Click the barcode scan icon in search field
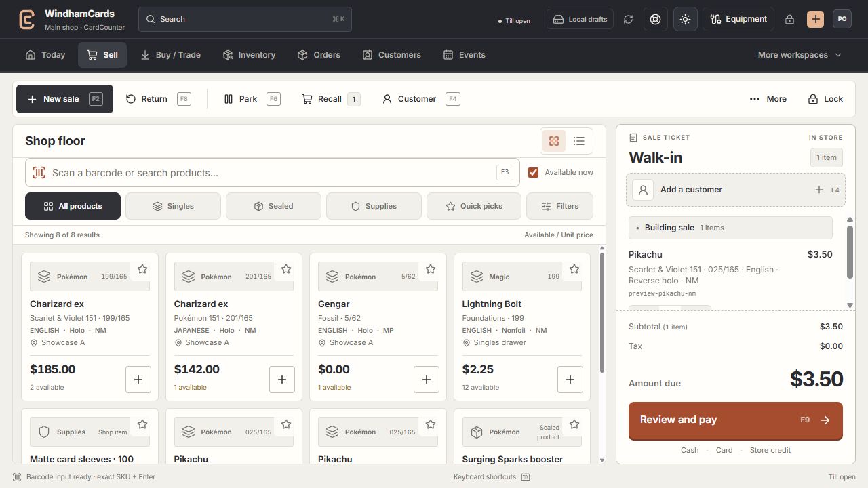This screenshot has width=868, height=488. (39, 173)
